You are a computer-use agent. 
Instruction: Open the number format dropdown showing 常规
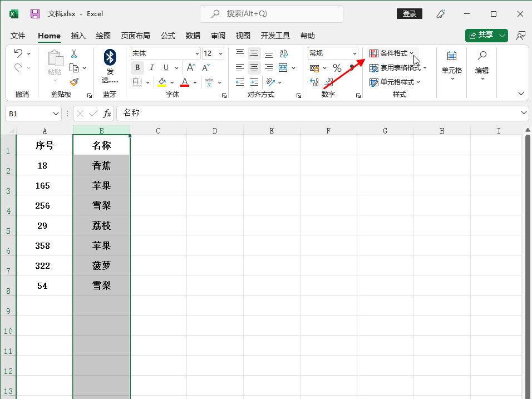point(354,53)
